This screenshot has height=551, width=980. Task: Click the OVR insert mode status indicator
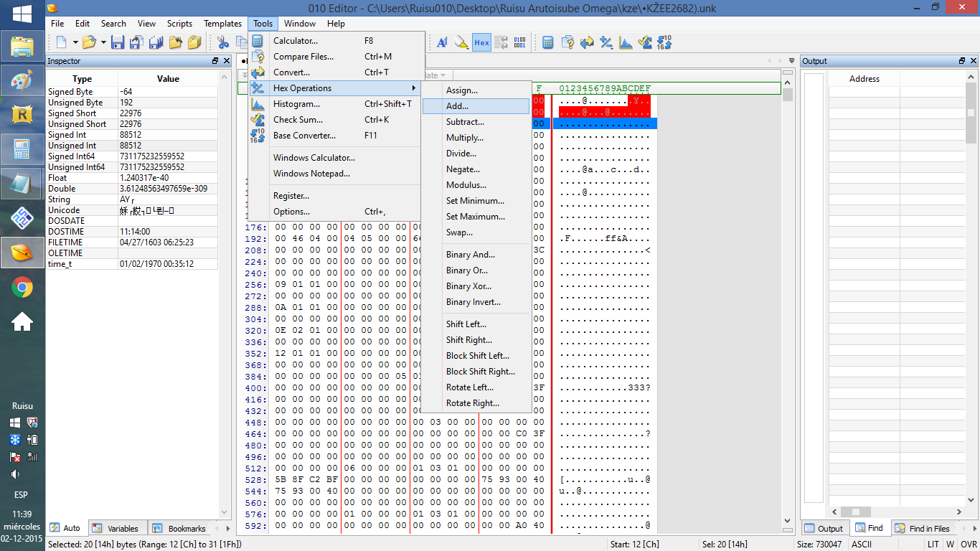pyautogui.click(x=969, y=545)
